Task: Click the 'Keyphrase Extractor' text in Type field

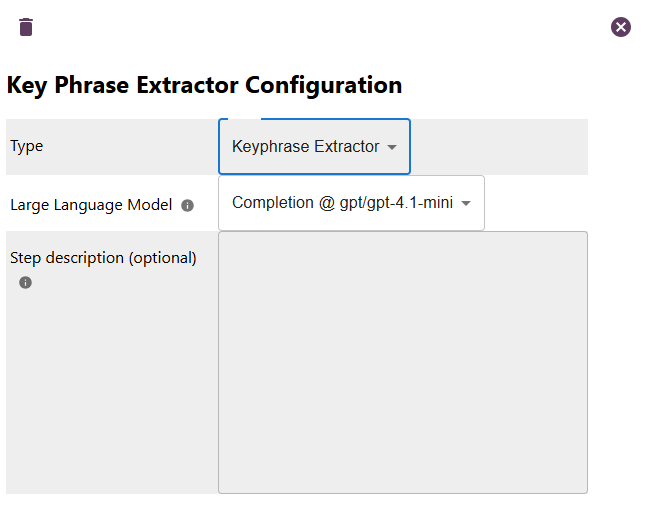Action: (x=305, y=147)
